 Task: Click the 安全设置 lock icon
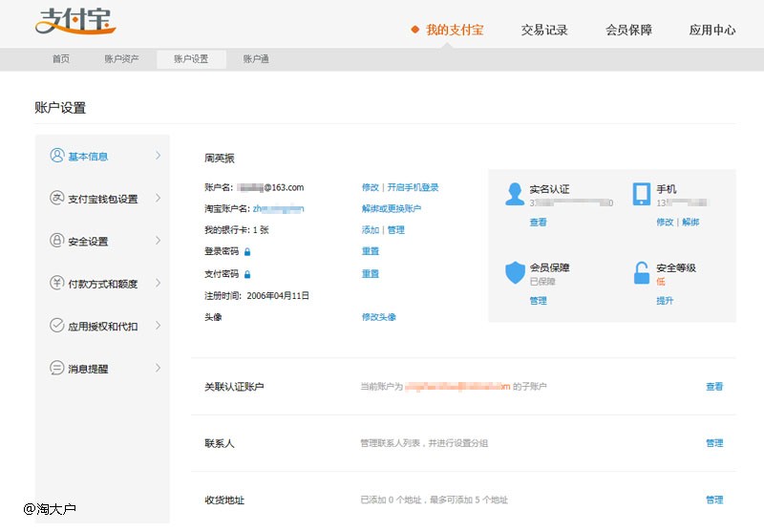pos(57,240)
